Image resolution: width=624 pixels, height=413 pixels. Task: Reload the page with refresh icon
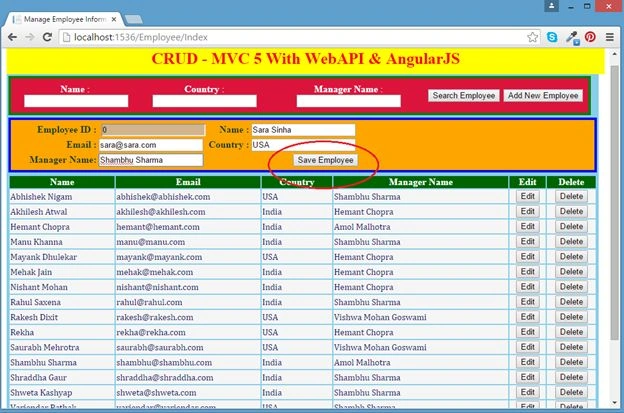click(x=47, y=37)
